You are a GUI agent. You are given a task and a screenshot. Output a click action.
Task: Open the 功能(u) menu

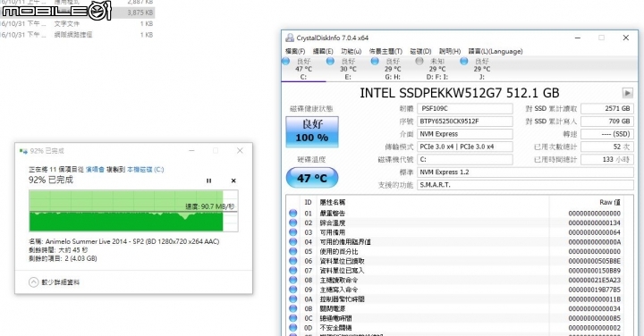coord(352,51)
